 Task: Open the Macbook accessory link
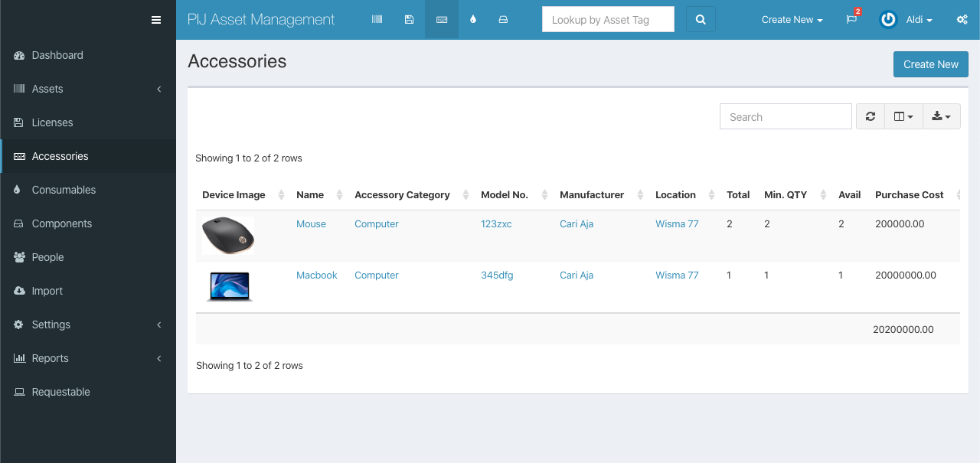(x=316, y=276)
